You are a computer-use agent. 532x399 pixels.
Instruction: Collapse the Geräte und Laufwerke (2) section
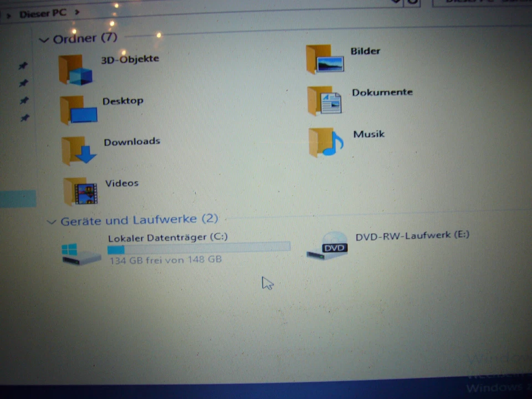pos(51,221)
